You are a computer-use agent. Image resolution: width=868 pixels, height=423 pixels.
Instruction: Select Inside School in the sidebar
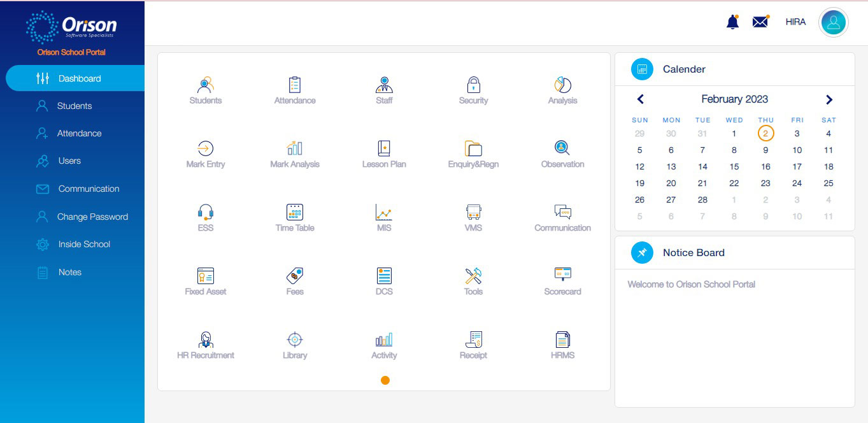point(84,244)
